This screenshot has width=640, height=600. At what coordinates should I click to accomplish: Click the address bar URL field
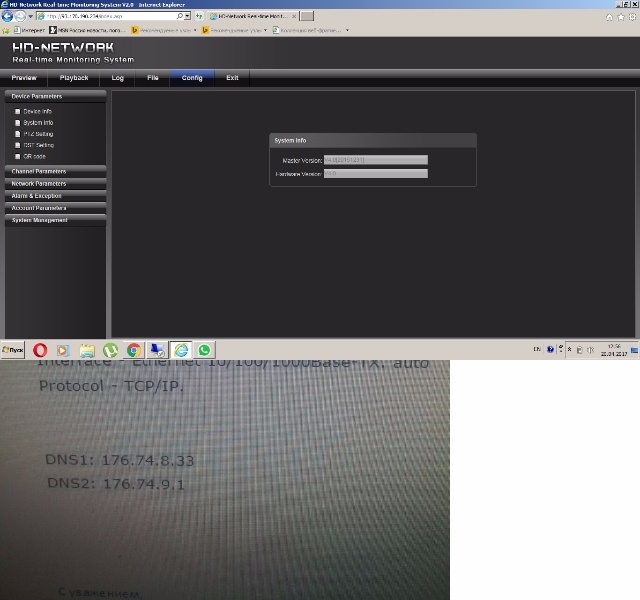click(106, 16)
